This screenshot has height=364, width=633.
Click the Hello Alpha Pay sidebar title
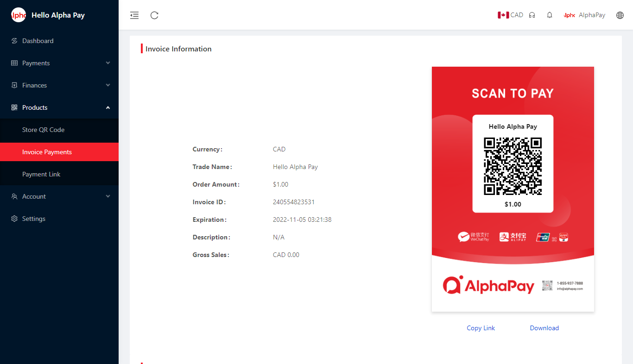pyautogui.click(x=58, y=15)
